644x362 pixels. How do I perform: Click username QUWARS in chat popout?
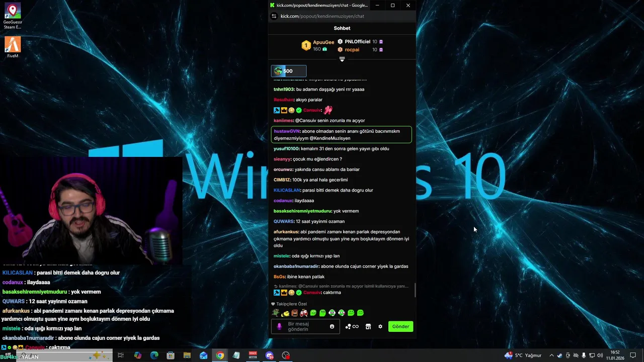point(284,222)
